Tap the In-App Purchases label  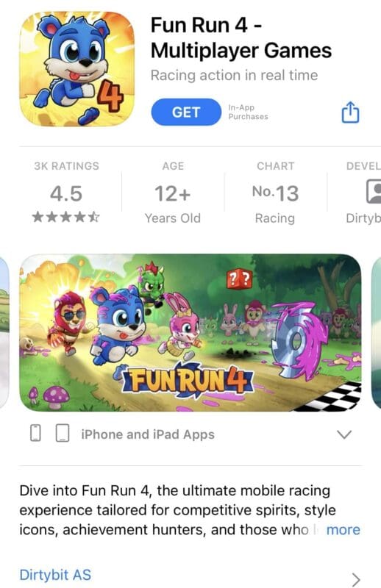(248, 112)
